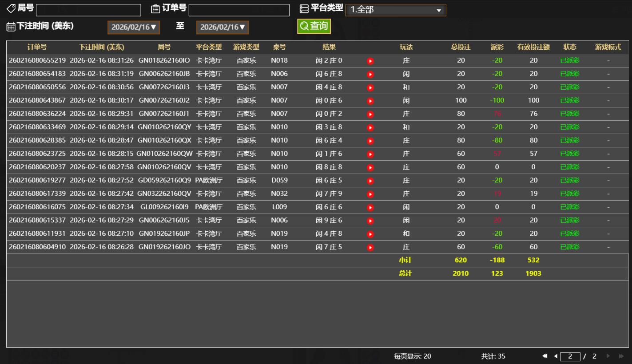632x364 pixels.
Task: Click the page number box
Action: point(571,356)
